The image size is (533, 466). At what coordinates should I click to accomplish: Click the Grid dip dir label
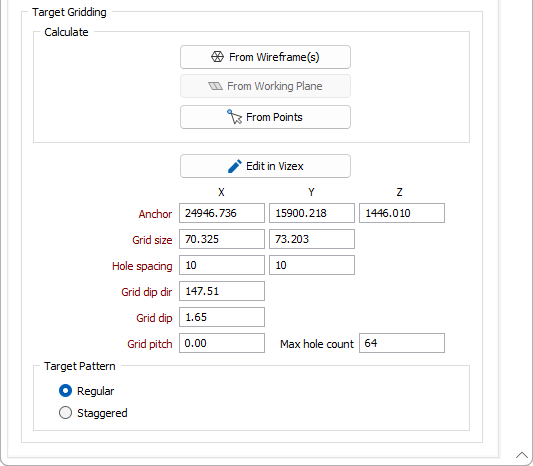[147, 292]
